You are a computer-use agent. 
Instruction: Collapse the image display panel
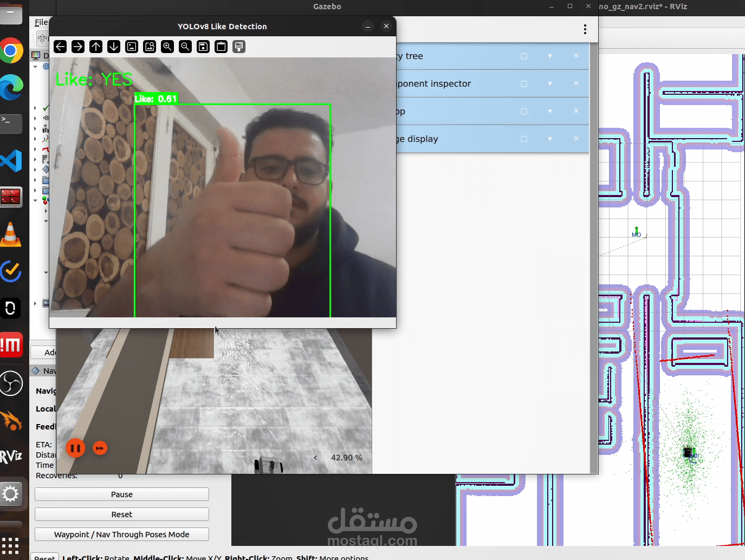pos(550,139)
